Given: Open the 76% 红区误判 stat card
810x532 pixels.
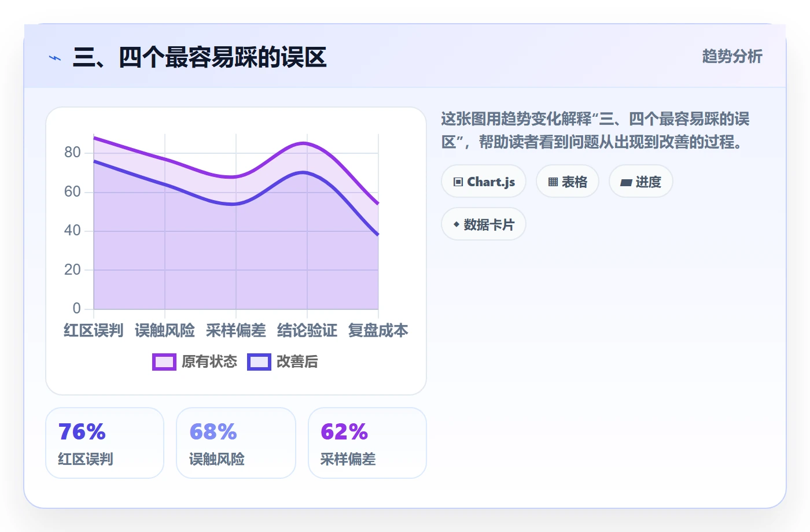Looking at the screenshot, I should (105, 443).
